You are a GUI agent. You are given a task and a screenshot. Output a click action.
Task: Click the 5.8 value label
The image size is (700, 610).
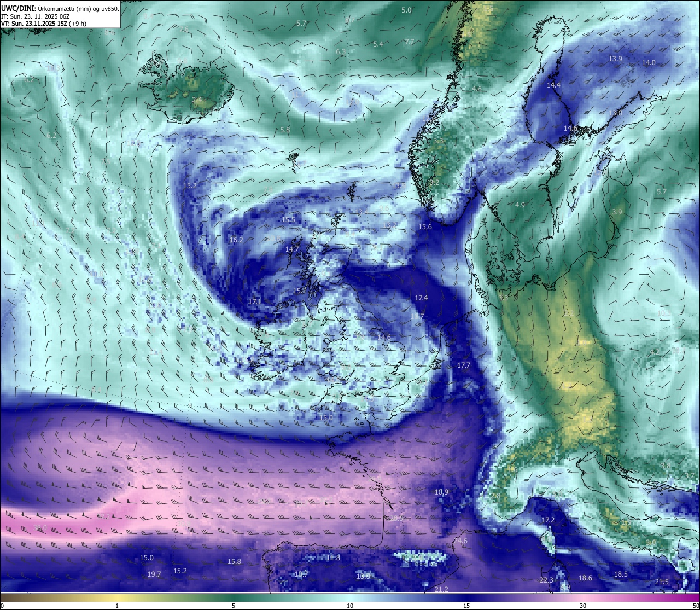[285, 130]
